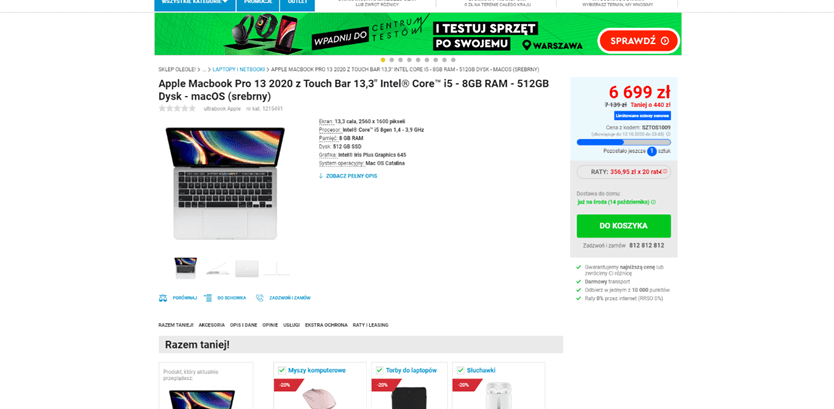Open the Wszystkie kategorie dropdown menu
The height and width of the screenshot is (409, 834).
coord(194,2)
